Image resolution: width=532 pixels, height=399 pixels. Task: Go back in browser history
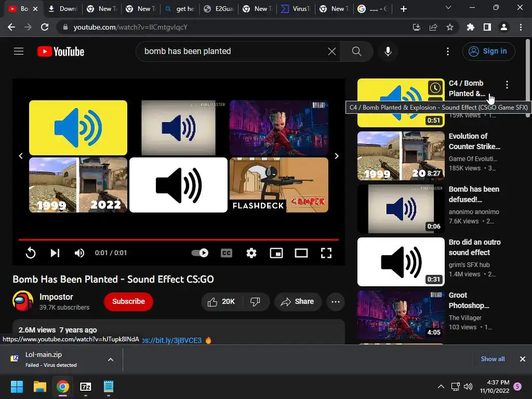tap(11, 27)
